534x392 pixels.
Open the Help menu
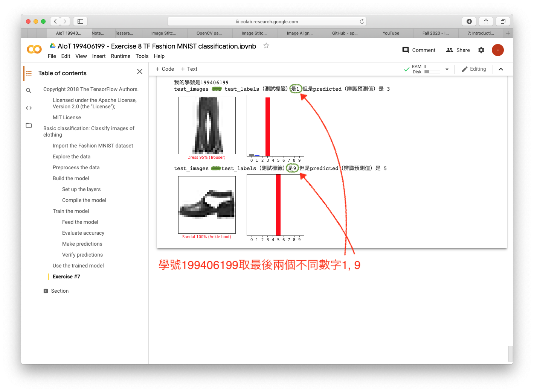159,56
